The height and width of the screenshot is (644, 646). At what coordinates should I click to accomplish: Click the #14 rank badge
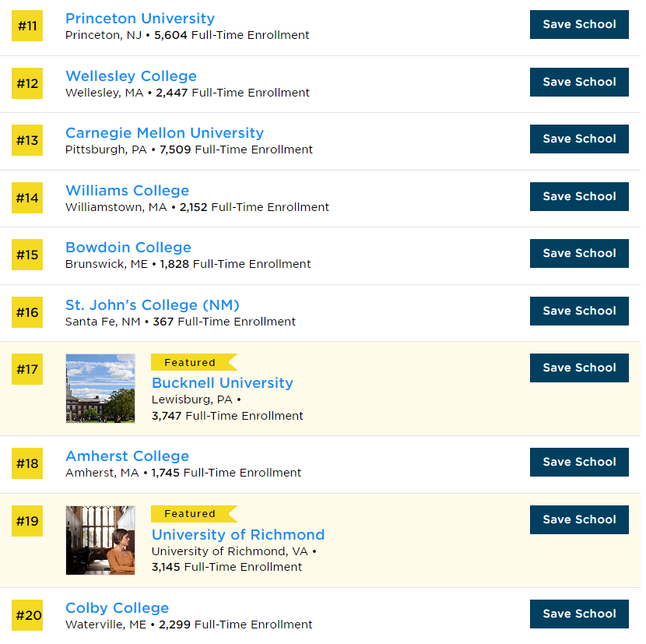point(27,198)
